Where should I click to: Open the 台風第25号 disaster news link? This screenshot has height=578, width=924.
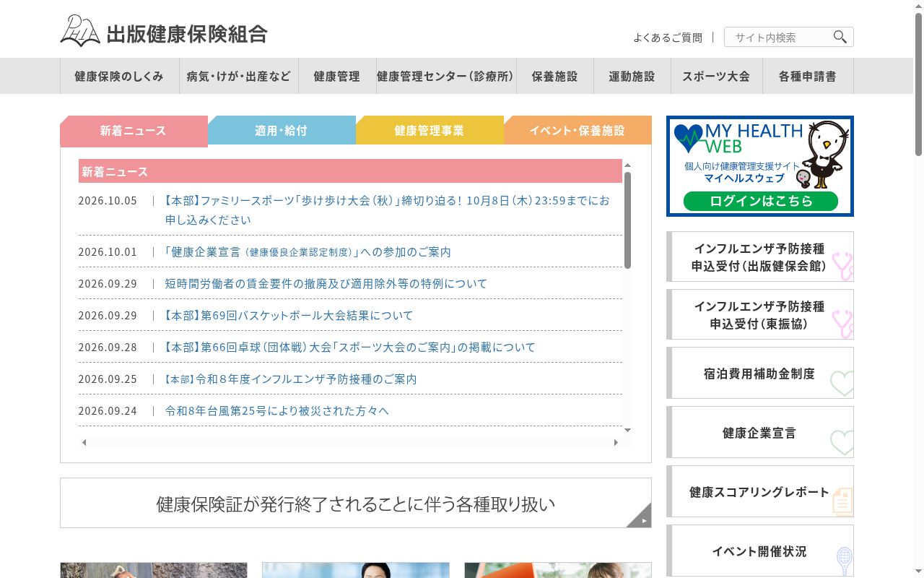277,410
